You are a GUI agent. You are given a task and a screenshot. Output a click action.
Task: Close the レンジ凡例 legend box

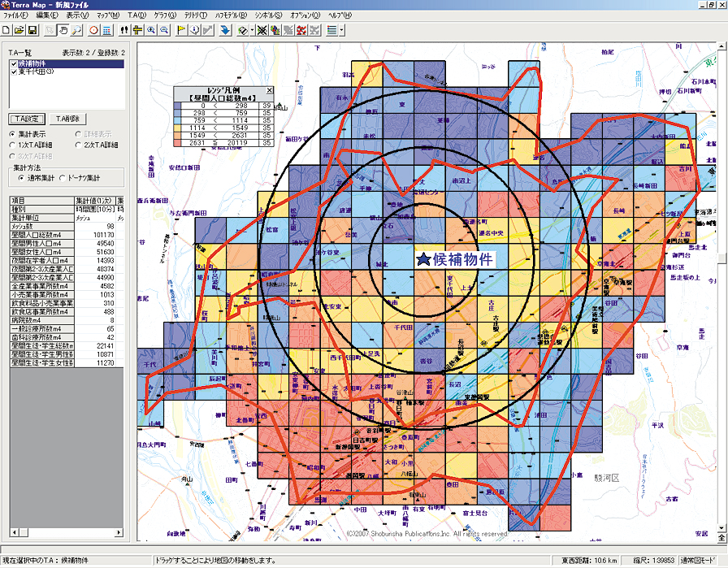pos(269,90)
